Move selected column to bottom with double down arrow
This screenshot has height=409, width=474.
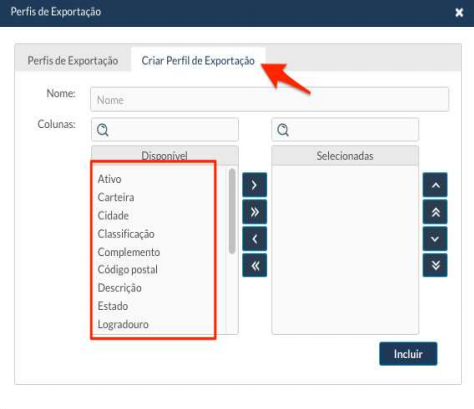point(435,265)
